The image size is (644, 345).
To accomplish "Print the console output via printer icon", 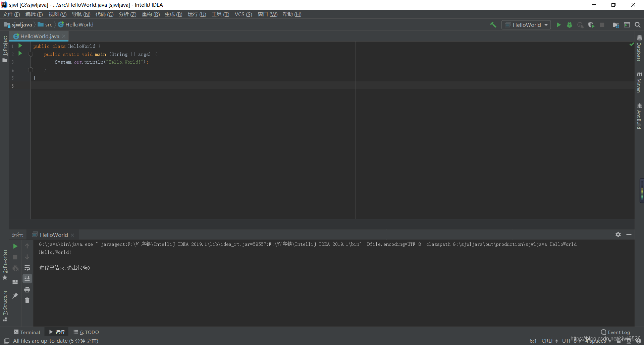I will point(27,289).
